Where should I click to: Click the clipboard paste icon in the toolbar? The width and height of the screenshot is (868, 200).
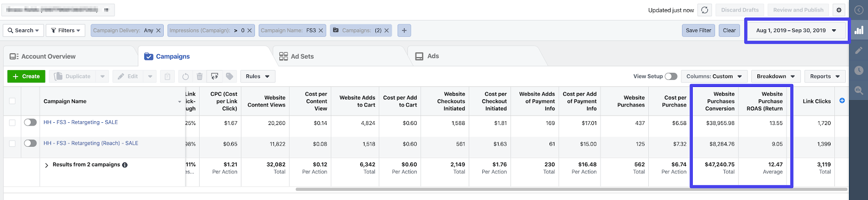pos(168,77)
